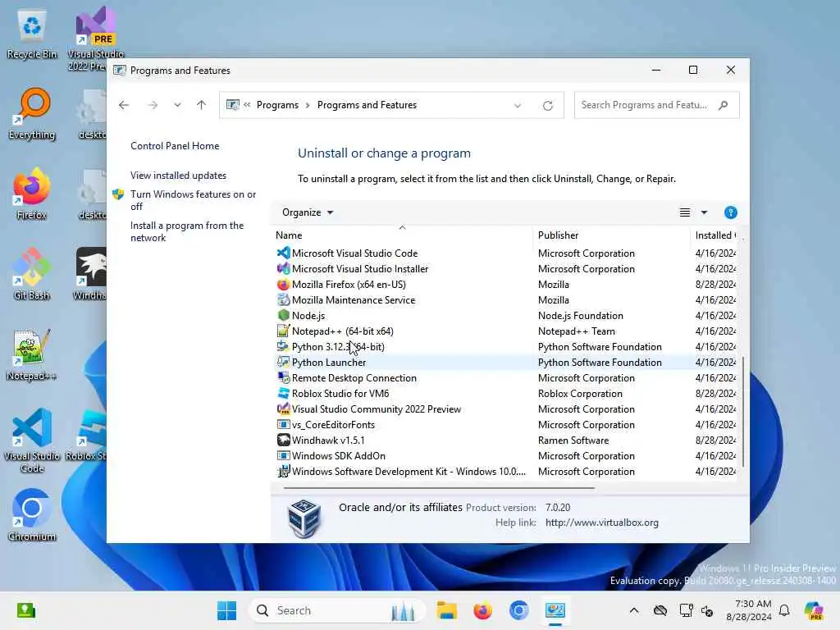Image resolution: width=840 pixels, height=630 pixels.
Task: Select the Remote Desktop Connection icon
Action: click(x=283, y=377)
